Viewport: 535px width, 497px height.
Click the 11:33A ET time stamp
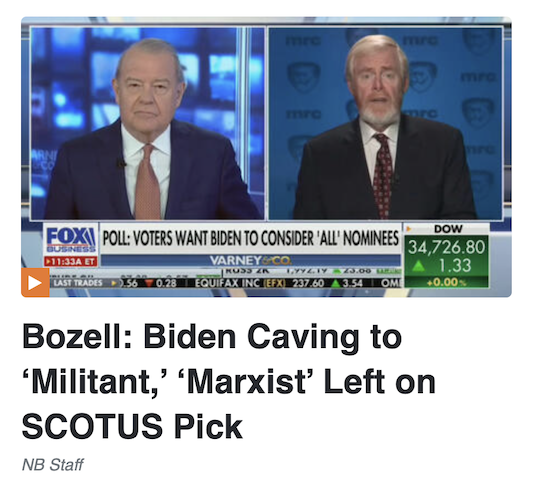(x=71, y=262)
